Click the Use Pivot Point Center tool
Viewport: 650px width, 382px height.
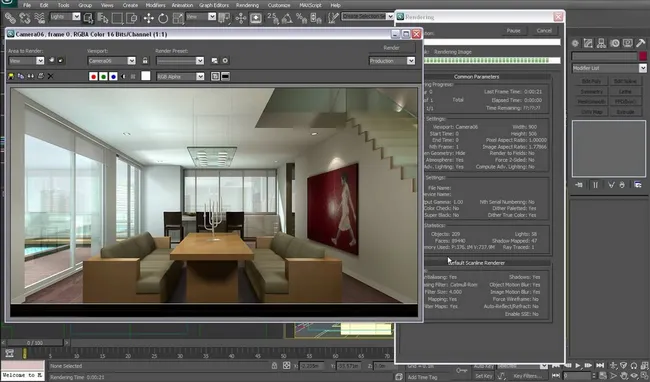pos(224,18)
